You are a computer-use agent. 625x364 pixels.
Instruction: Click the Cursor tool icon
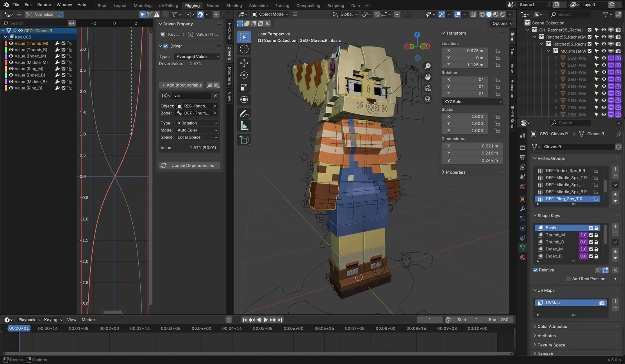(244, 49)
